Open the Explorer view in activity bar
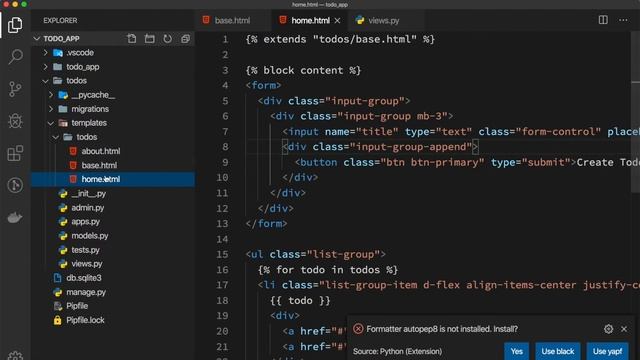The height and width of the screenshot is (360, 640). click(x=15, y=25)
